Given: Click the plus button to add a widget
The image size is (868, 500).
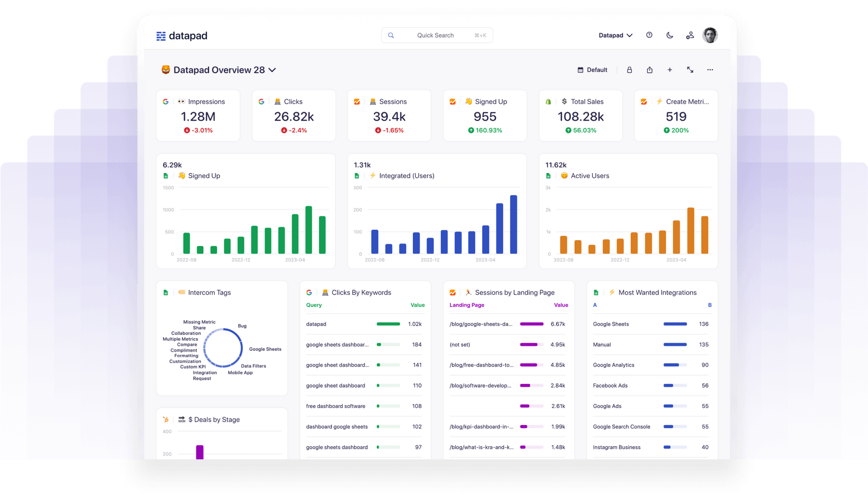Looking at the screenshot, I should (x=670, y=69).
